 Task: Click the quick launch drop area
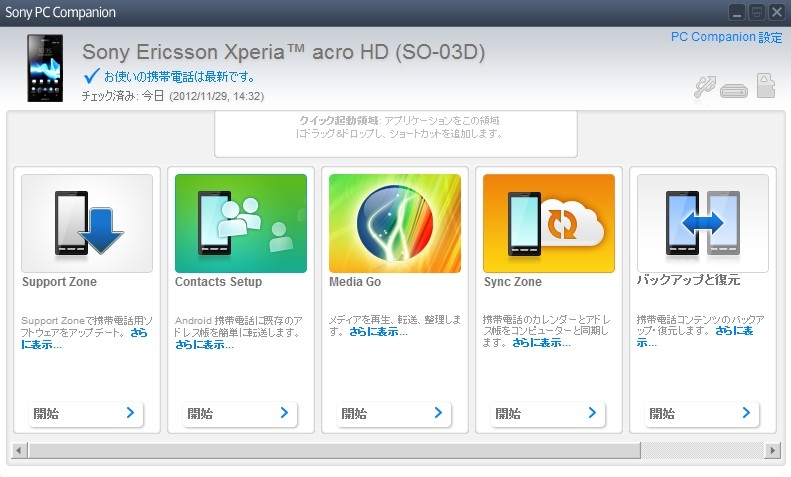396,134
